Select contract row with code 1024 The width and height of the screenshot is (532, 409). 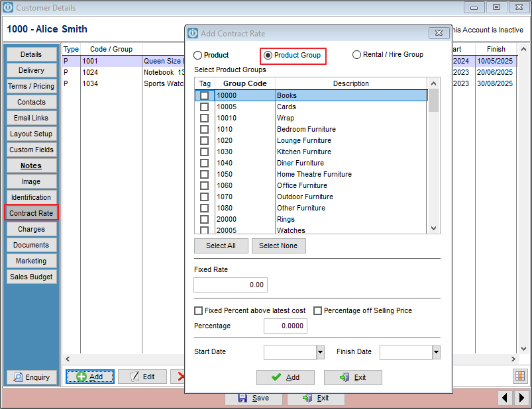click(124, 73)
